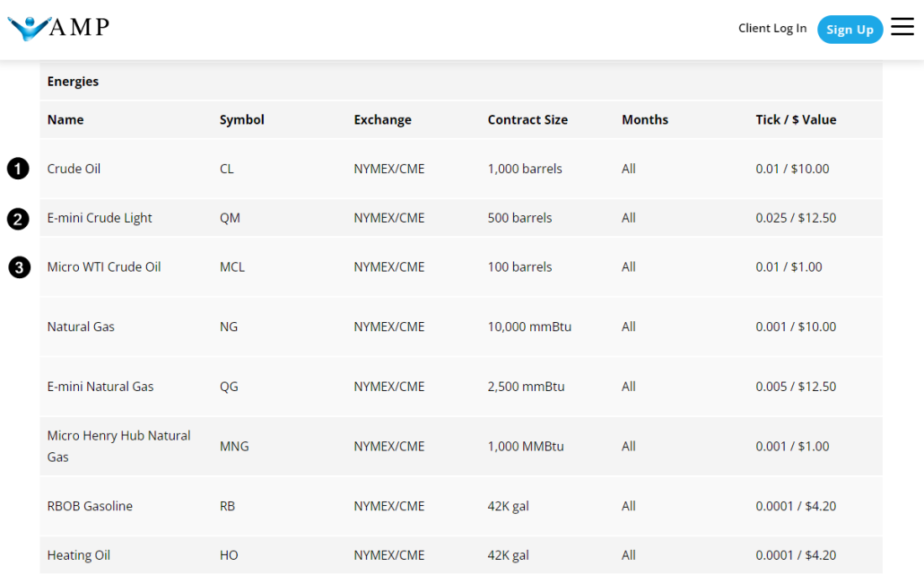Click numbered marker 1 beside Crude Oil
The width and height of the screenshot is (924, 575).
(x=18, y=169)
